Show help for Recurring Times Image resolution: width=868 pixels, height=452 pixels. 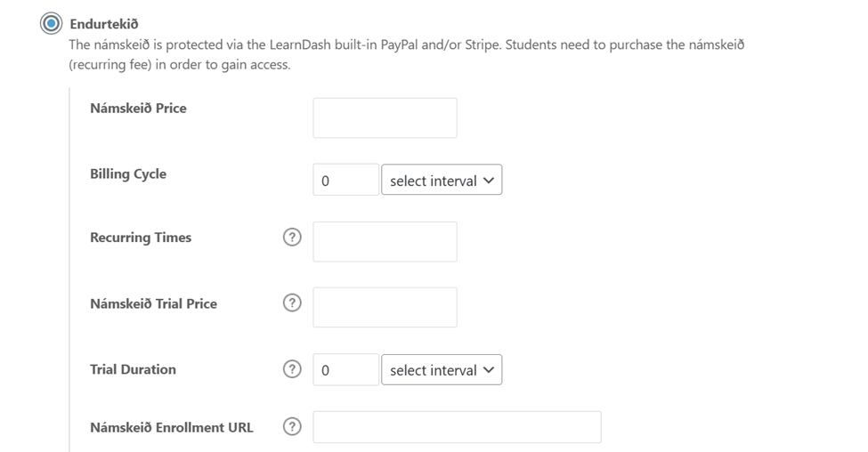coord(292,238)
